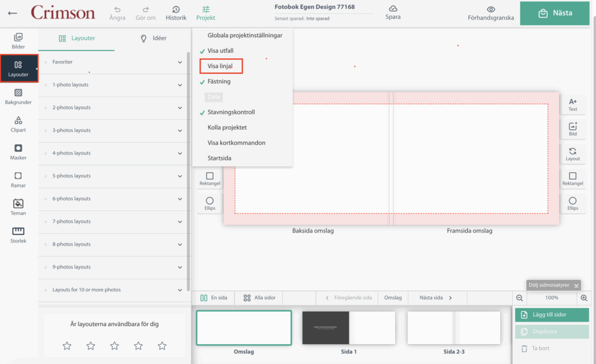Select the Clipart sidebar icon
The width and height of the screenshot is (596, 364).
coord(18,124)
